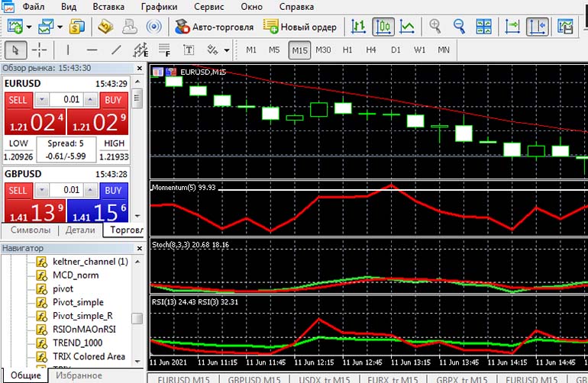Open Новый ордер new order dialog
Image resolution: width=588 pixels, height=383 pixels.
tap(299, 27)
